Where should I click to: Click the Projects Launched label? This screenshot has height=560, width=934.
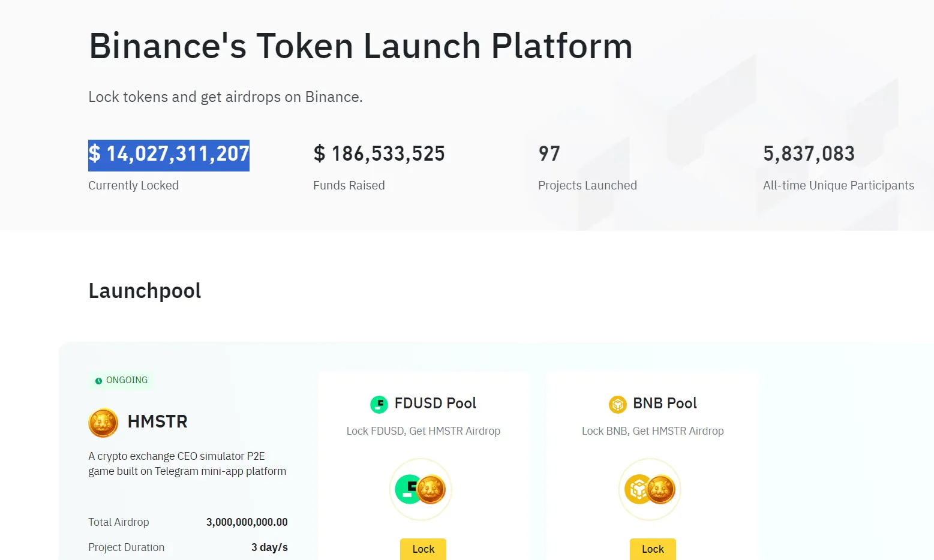tap(587, 185)
